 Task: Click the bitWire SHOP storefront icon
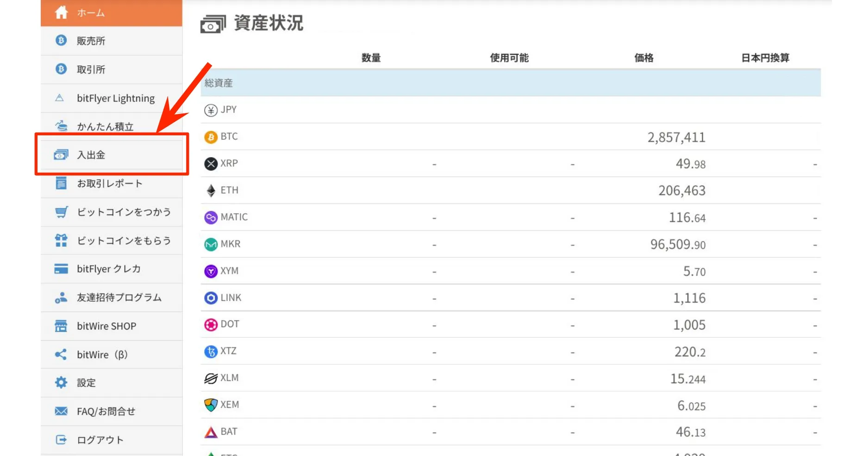tap(61, 326)
